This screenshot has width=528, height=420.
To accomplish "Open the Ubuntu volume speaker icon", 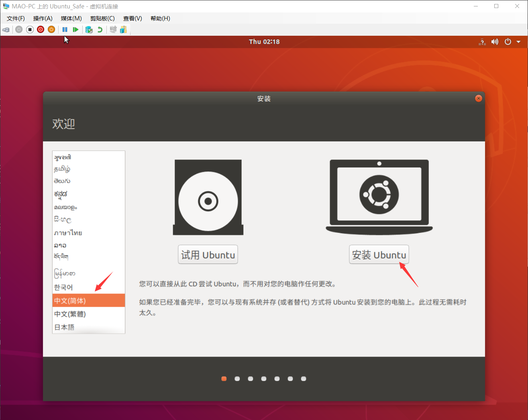I will click(x=495, y=42).
